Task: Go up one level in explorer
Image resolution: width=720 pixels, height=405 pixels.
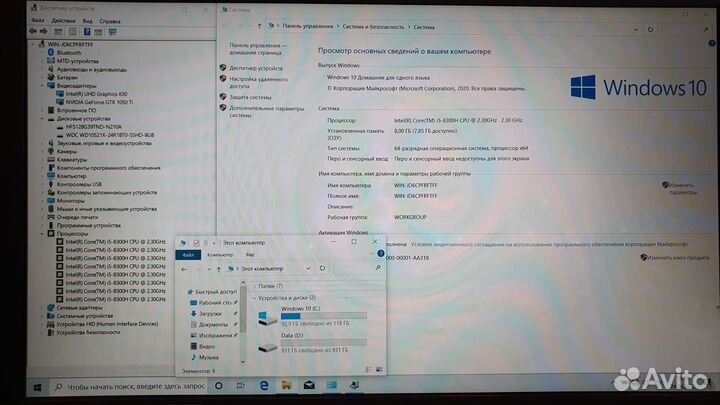Action: click(219, 269)
